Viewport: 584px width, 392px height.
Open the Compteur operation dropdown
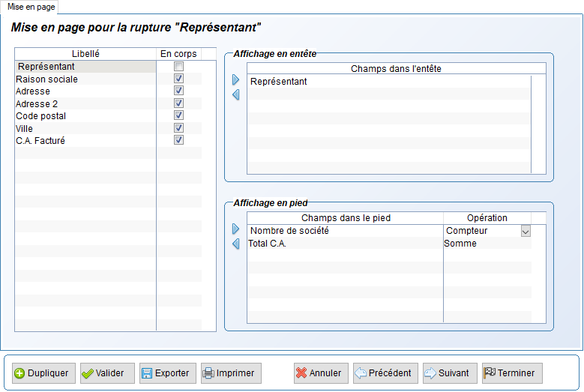pos(526,231)
